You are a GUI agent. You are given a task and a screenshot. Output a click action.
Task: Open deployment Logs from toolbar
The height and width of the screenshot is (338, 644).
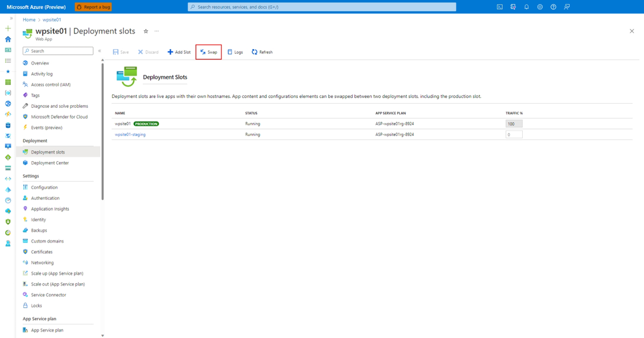pyautogui.click(x=235, y=52)
